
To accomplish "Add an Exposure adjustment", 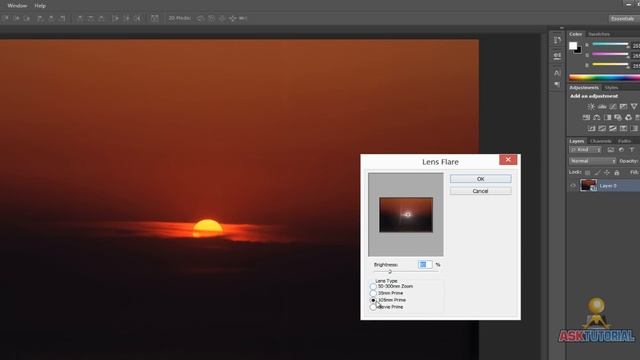I will [623, 107].
